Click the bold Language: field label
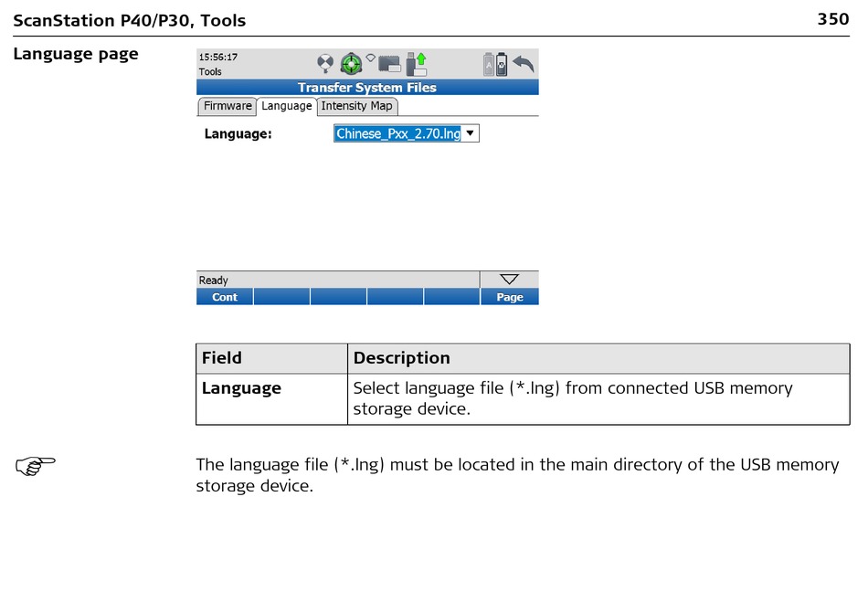The height and width of the screenshot is (592, 868). coord(238,134)
